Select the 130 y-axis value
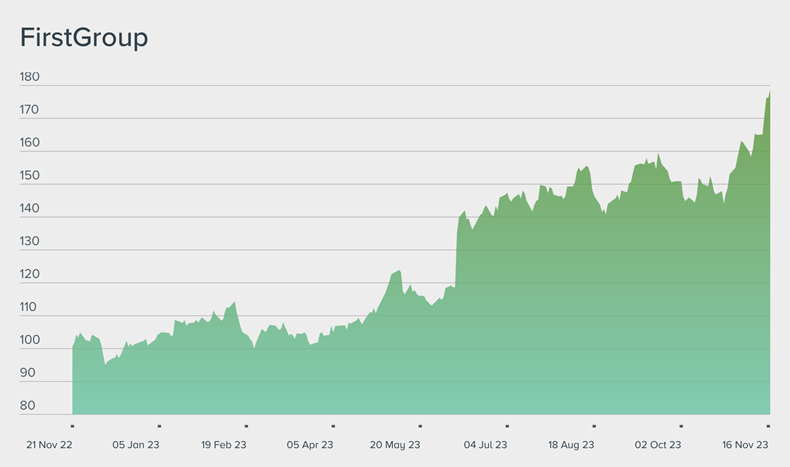The height and width of the screenshot is (467, 790). point(30,242)
